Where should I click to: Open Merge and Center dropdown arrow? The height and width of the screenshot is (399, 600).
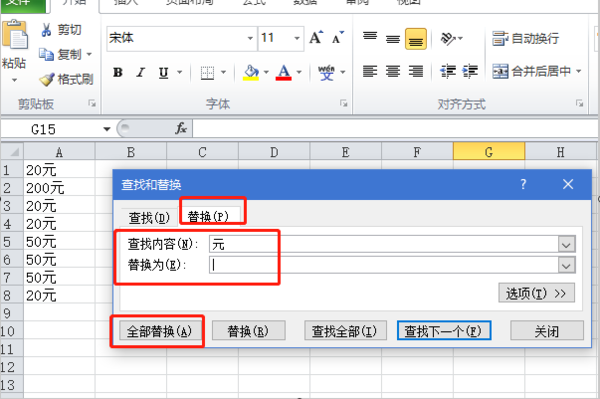[x=579, y=71]
